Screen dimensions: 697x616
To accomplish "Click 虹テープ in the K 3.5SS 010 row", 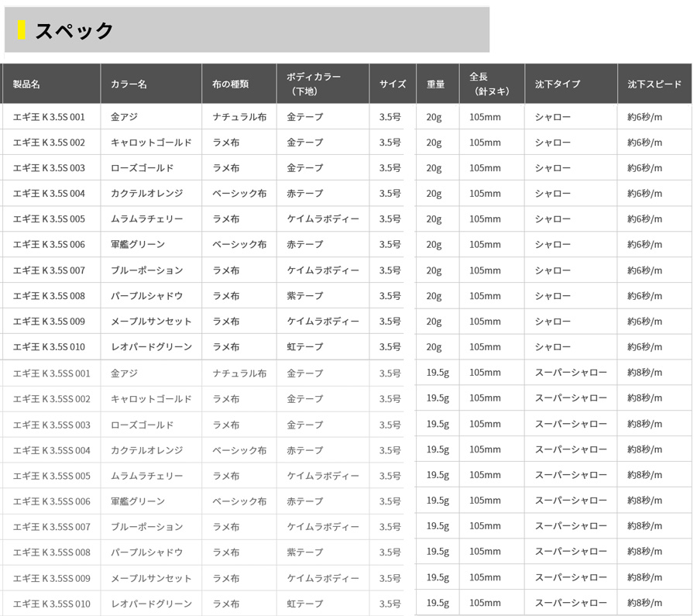I will (x=305, y=604).
